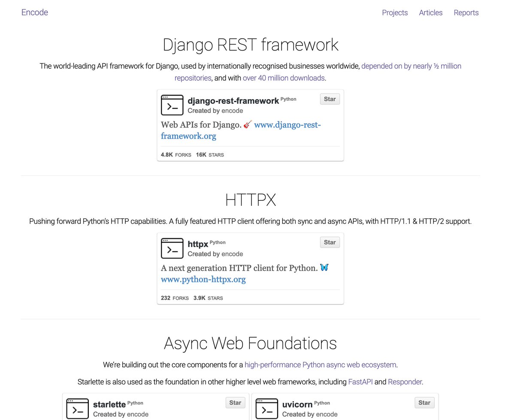This screenshot has height=420, width=515.
Task: Click the 'Async Web Foundations' heading
Action: tap(250, 344)
